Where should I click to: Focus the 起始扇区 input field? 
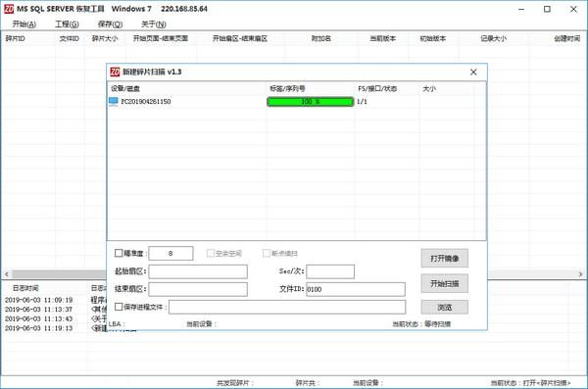[x=198, y=271]
